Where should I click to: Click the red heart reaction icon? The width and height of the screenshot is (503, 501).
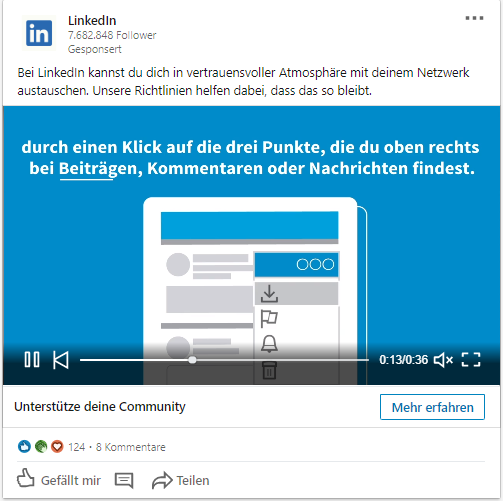point(57,446)
